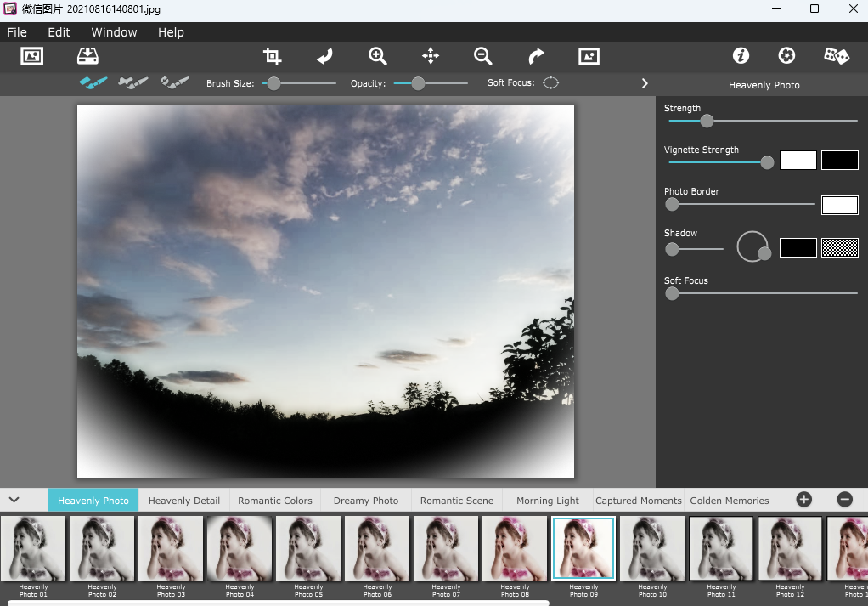868x606 pixels.
Task: Click the minus button to remove preset
Action: coord(844,500)
